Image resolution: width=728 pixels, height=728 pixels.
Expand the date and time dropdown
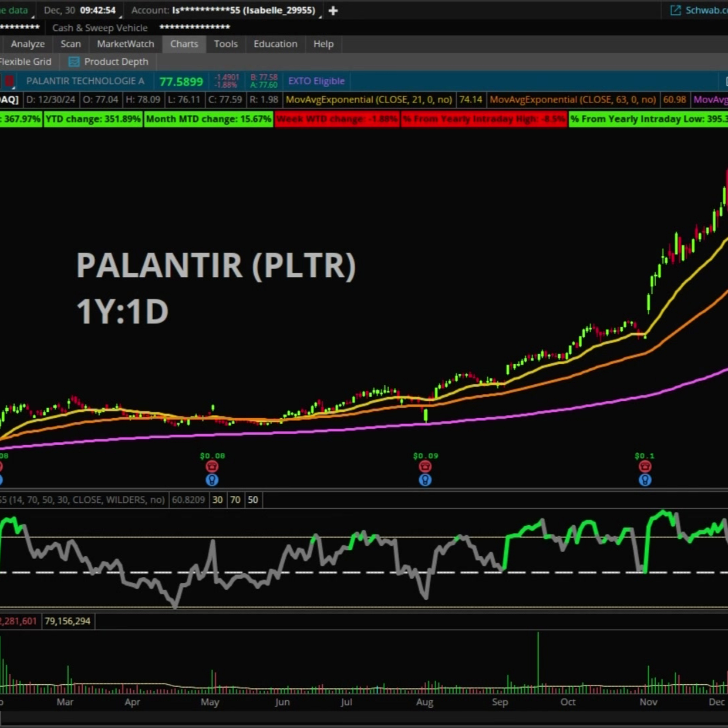[80, 10]
